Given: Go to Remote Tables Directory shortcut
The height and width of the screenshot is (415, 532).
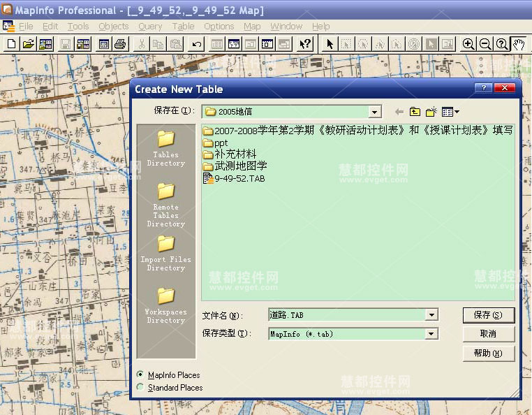Looking at the screenshot, I should tap(166, 205).
